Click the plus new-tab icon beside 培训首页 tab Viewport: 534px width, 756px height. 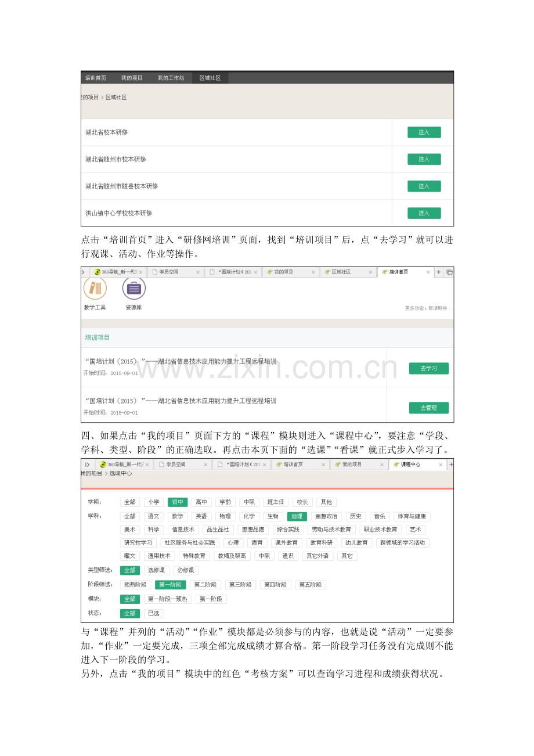click(x=439, y=272)
